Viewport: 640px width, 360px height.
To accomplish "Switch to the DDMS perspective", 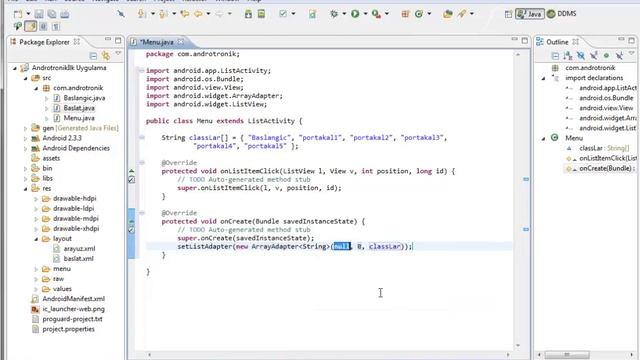I will (x=562, y=14).
